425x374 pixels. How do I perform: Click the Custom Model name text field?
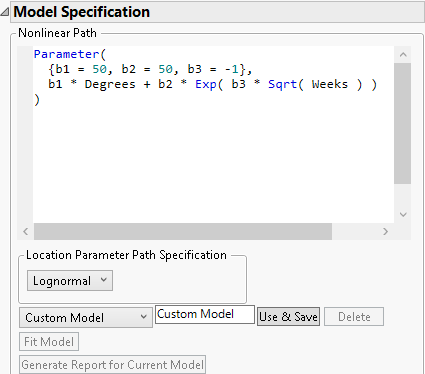tap(205, 314)
